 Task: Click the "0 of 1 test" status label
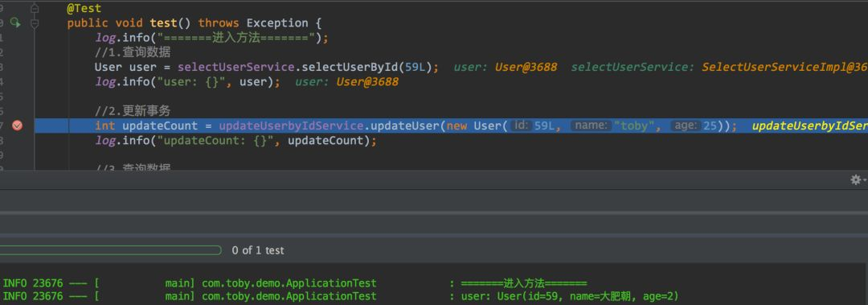coord(258,250)
